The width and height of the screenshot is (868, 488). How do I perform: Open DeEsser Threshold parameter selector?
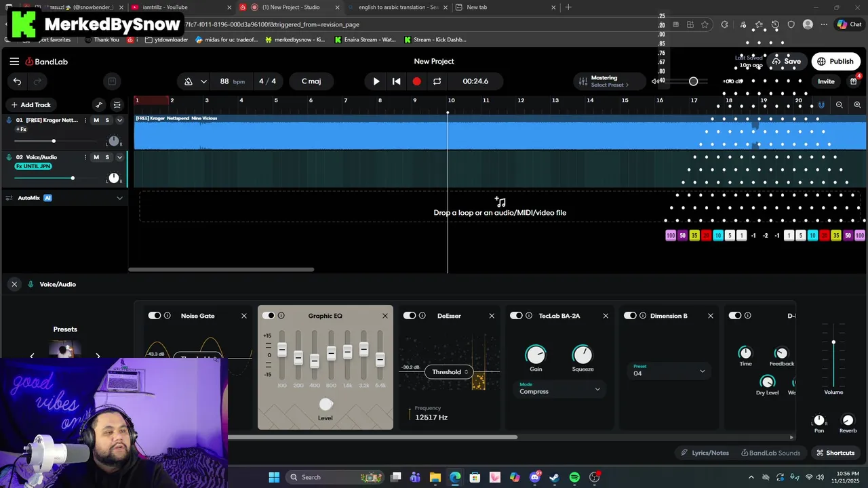[x=449, y=371]
